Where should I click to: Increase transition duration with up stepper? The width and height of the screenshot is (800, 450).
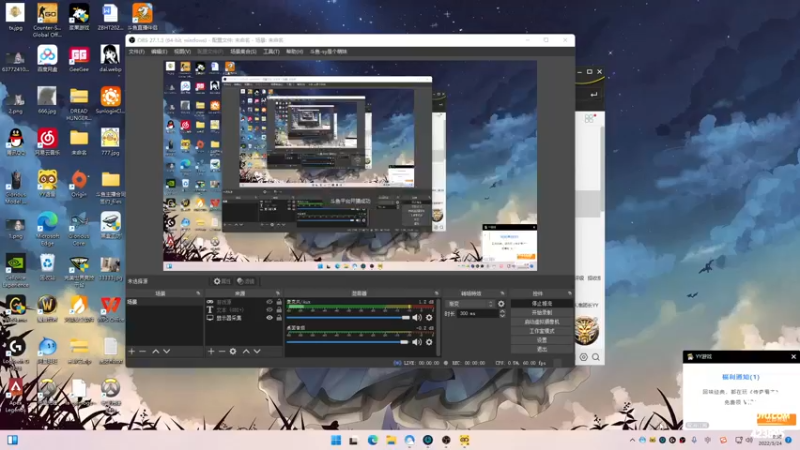click(x=502, y=311)
